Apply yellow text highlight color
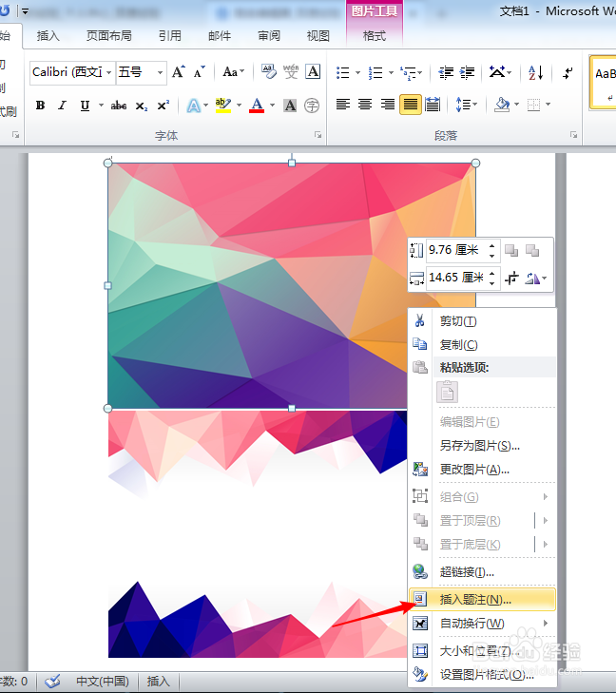616x693 pixels. coord(223,106)
